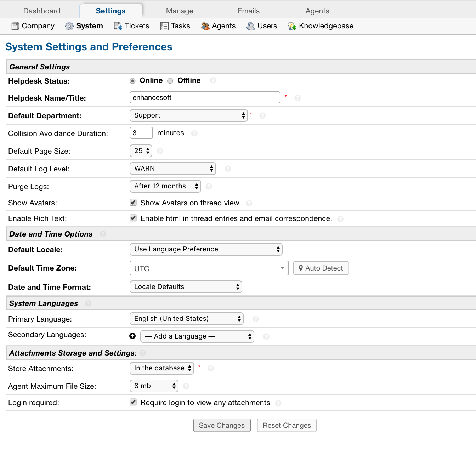The image size is (476, 449).
Task: Go to the top-level Agents tab
Action: coord(317,11)
